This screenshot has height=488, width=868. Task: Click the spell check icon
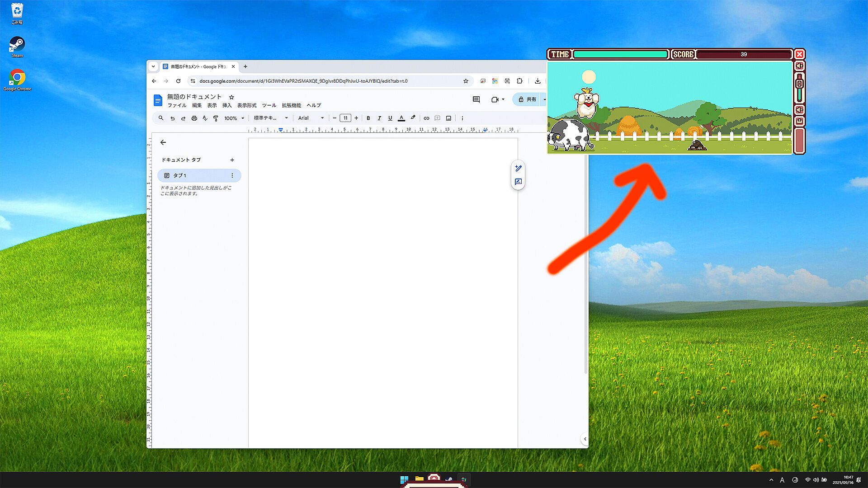click(x=205, y=118)
